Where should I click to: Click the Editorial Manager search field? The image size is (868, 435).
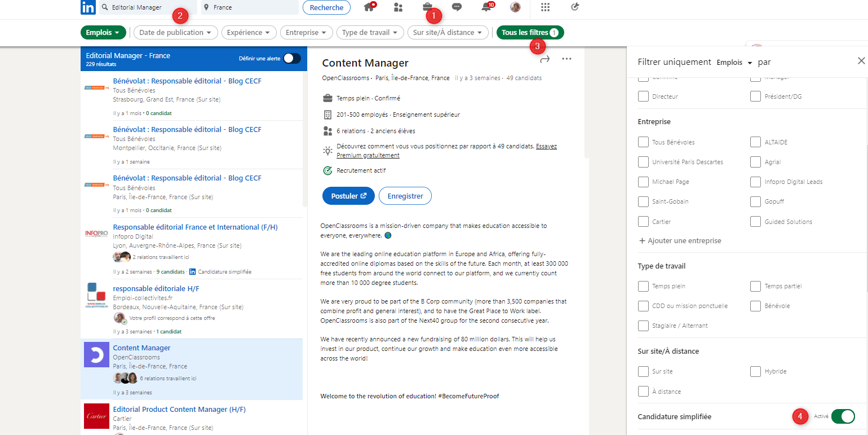tap(148, 7)
